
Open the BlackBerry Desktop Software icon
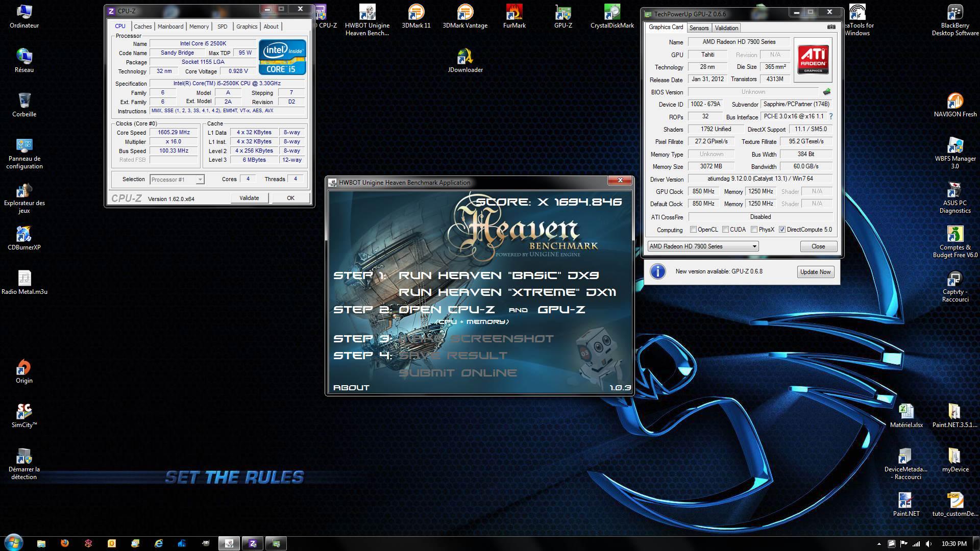pyautogui.click(x=955, y=20)
